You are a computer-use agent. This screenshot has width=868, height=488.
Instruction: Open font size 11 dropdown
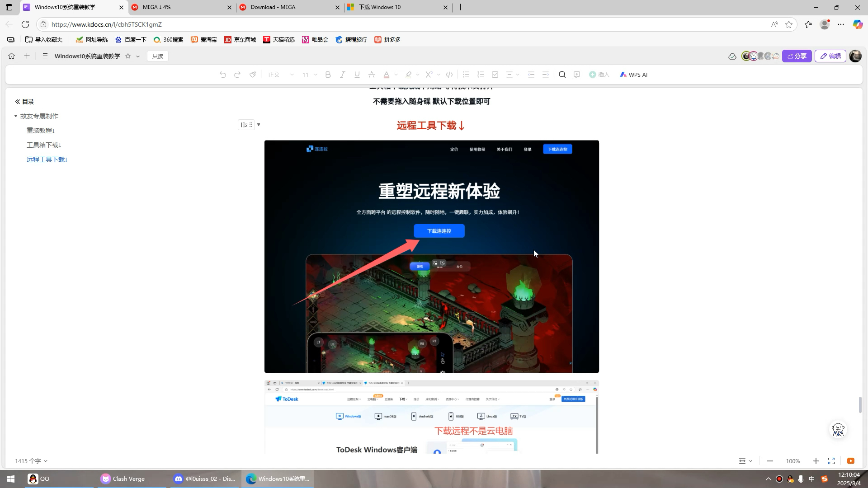310,75
